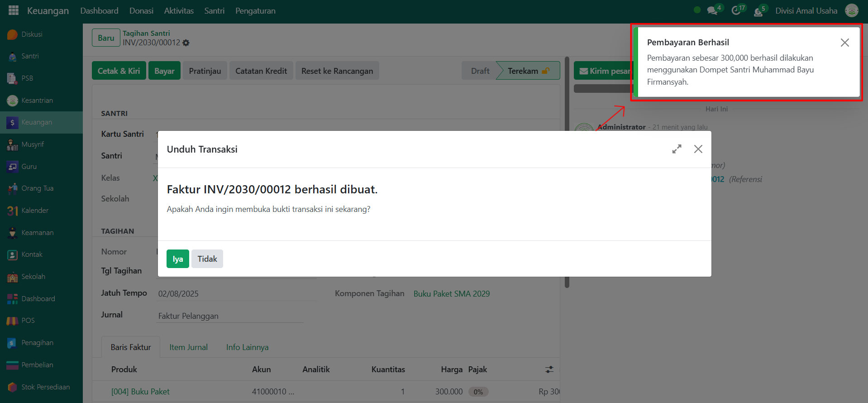Open the Donasi menu
This screenshot has height=403, width=868.
141,11
